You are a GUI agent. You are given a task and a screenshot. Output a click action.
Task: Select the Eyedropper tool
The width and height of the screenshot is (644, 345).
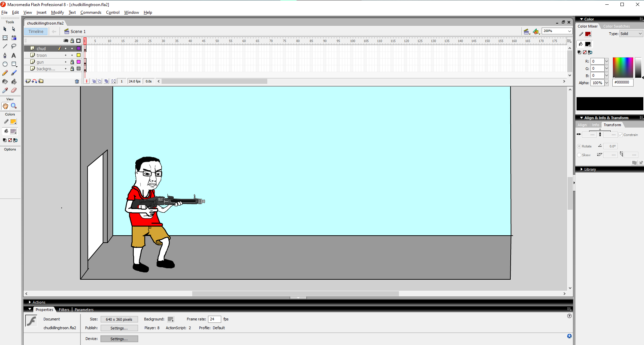[x=5, y=90]
